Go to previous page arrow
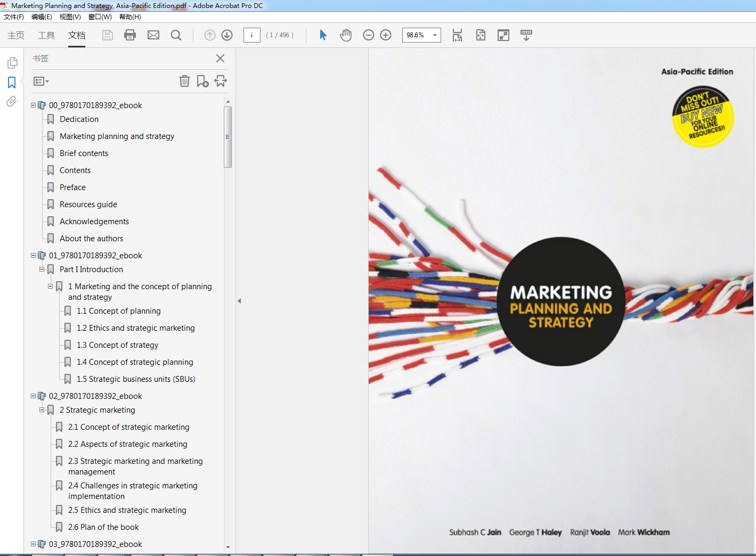 tap(210, 35)
